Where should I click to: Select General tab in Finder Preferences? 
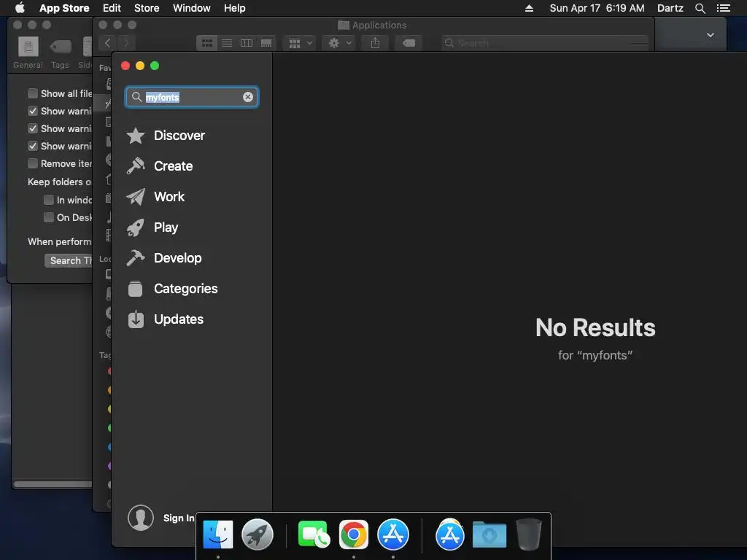[x=28, y=52]
